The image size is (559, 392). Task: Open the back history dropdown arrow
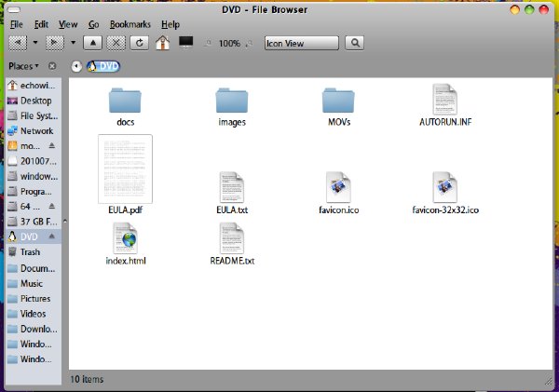(x=35, y=43)
